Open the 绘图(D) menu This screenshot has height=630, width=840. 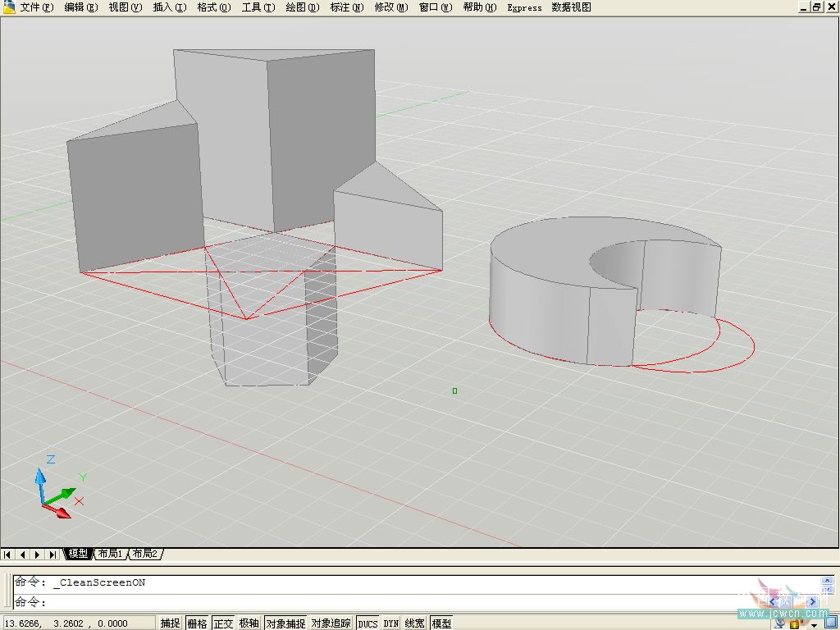(303, 7)
